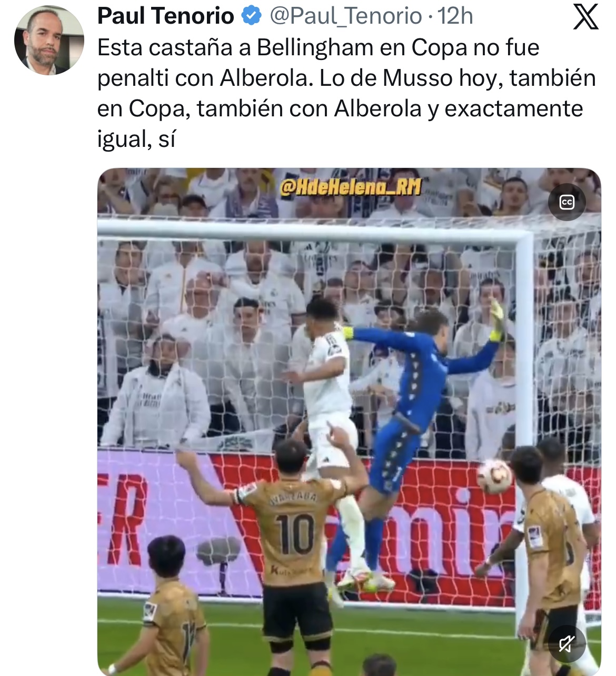The width and height of the screenshot is (616, 676).
Task: Open the 12h timestamp link
Action: (x=455, y=16)
